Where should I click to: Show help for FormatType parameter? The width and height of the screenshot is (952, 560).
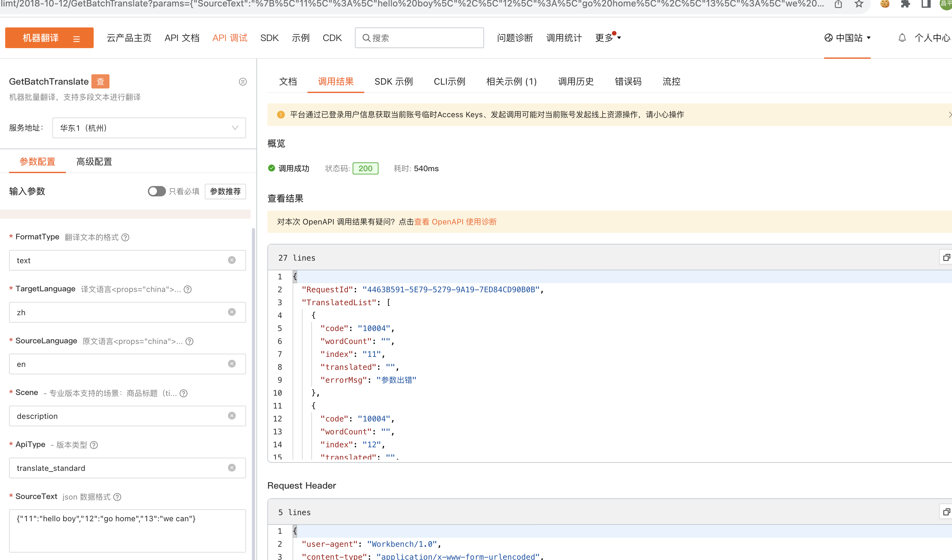point(125,237)
